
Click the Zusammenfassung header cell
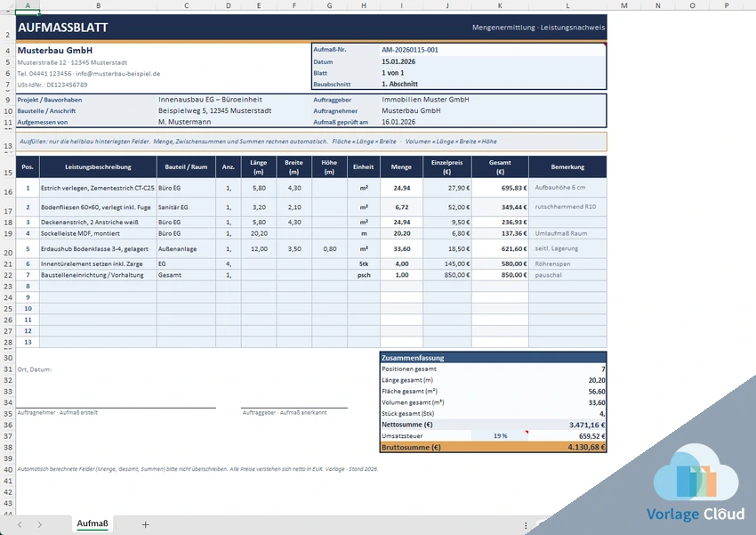[493, 358]
